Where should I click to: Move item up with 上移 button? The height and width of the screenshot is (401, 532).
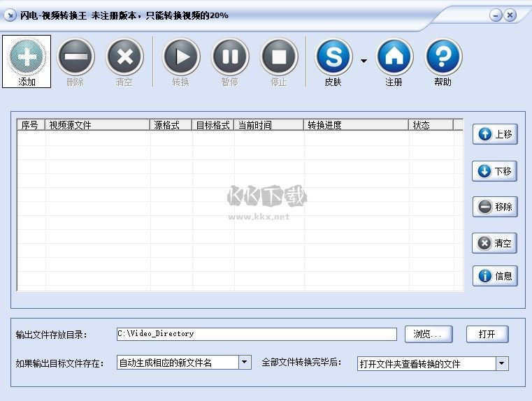[495, 134]
